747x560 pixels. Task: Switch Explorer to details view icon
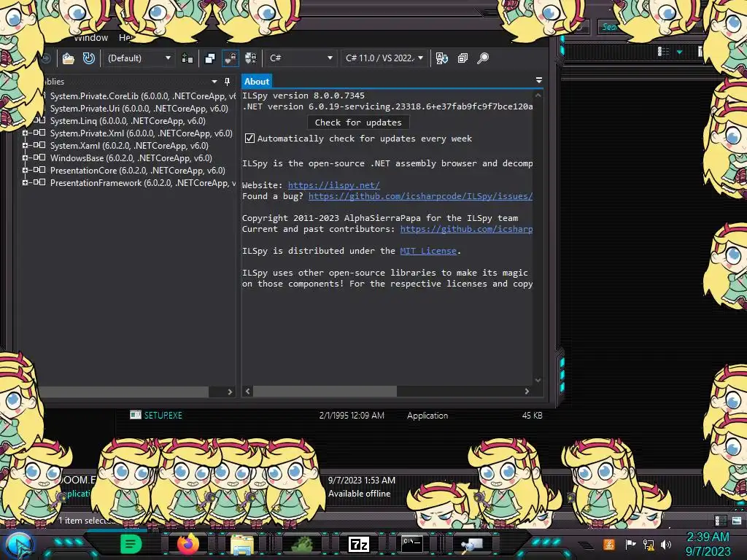(x=720, y=521)
